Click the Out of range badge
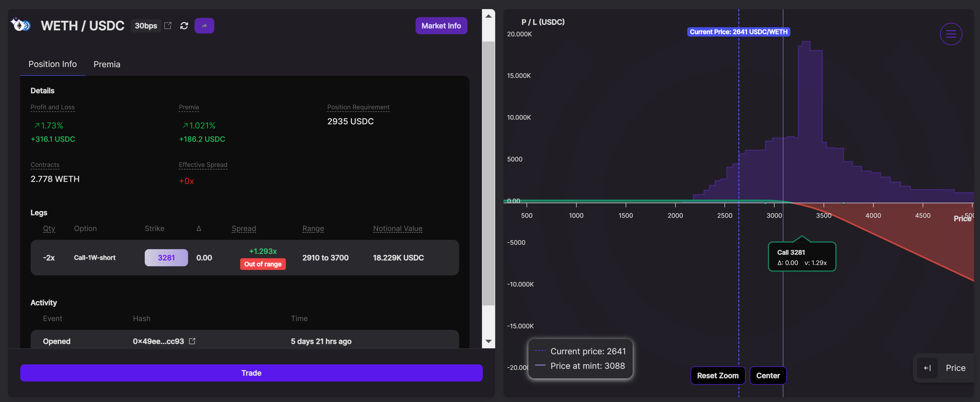980x402 pixels. click(262, 264)
